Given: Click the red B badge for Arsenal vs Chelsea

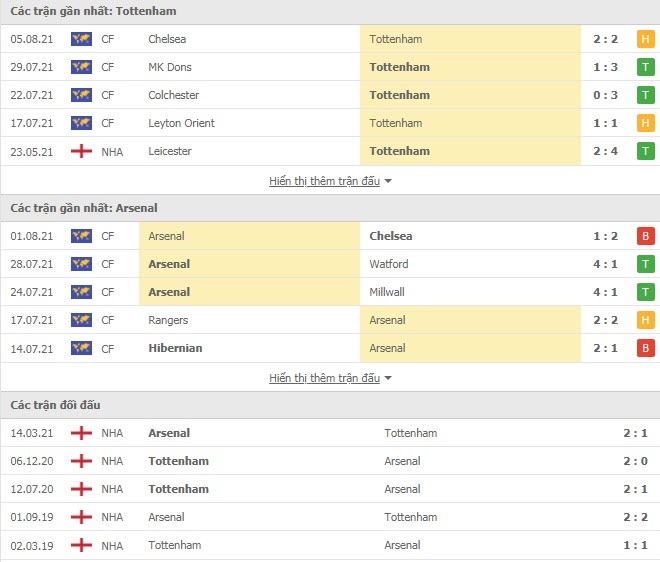Looking at the screenshot, I should [645, 236].
